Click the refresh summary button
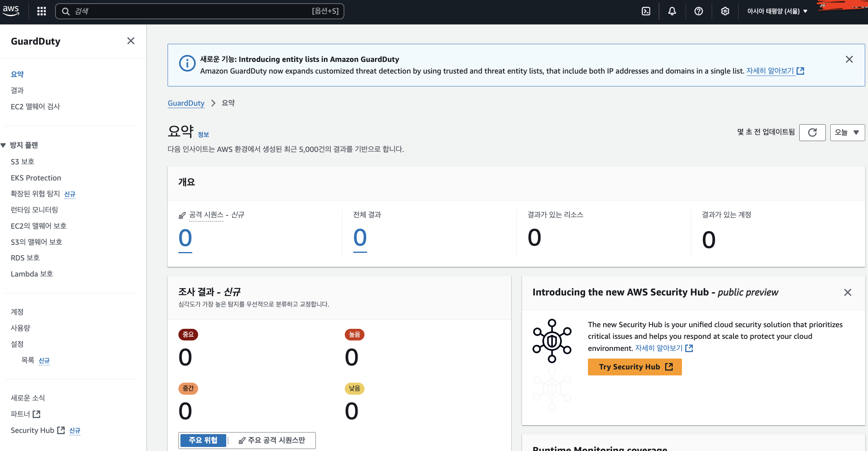The width and height of the screenshot is (868, 451). [x=812, y=132]
